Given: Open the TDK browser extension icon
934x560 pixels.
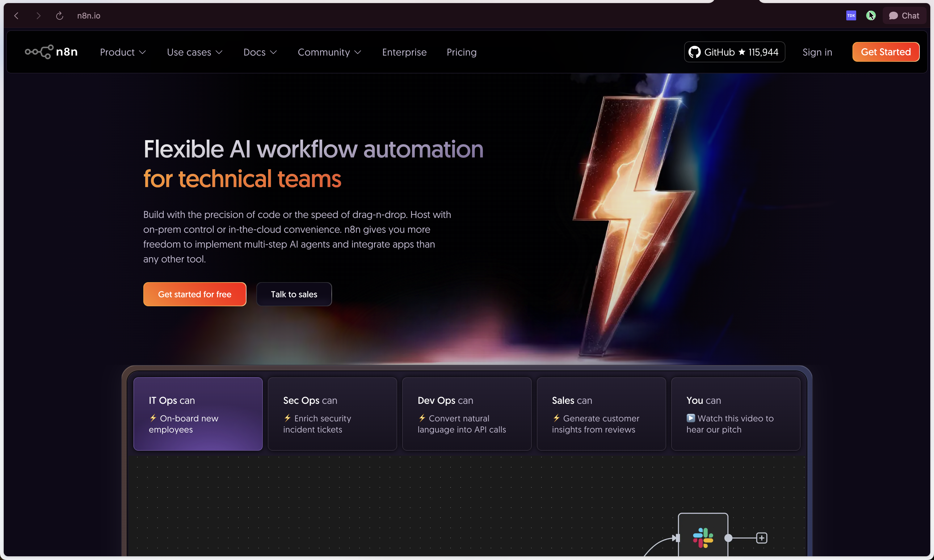Looking at the screenshot, I should pos(851,15).
